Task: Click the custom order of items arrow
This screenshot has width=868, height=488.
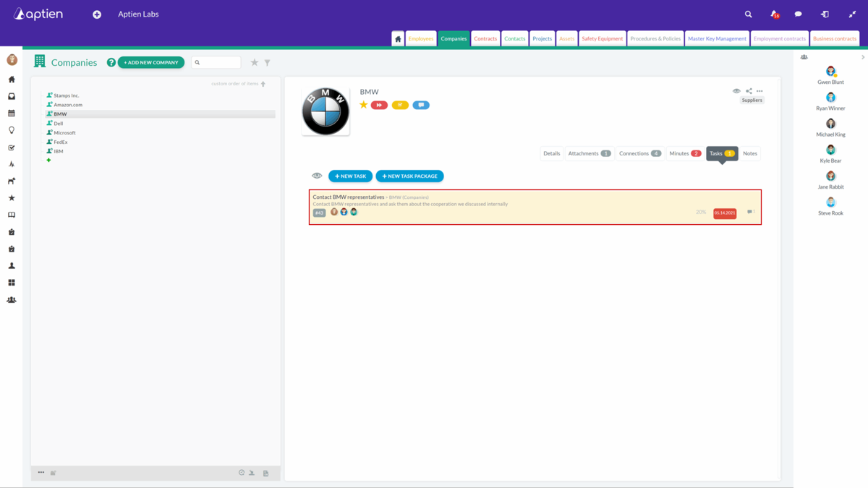Action: pos(263,84)
